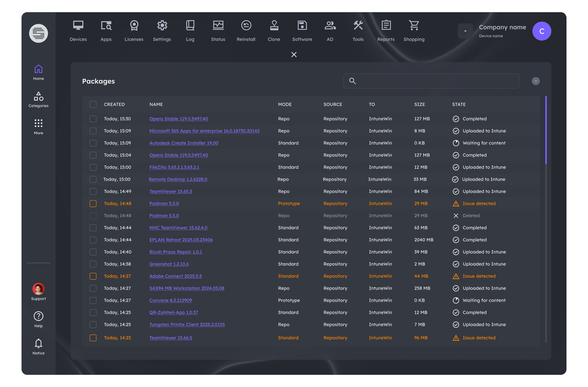Click Issue detected on Adobe Connect row
Image resolution: width=588 pixels, height=387 pixels.
point(479,276)
